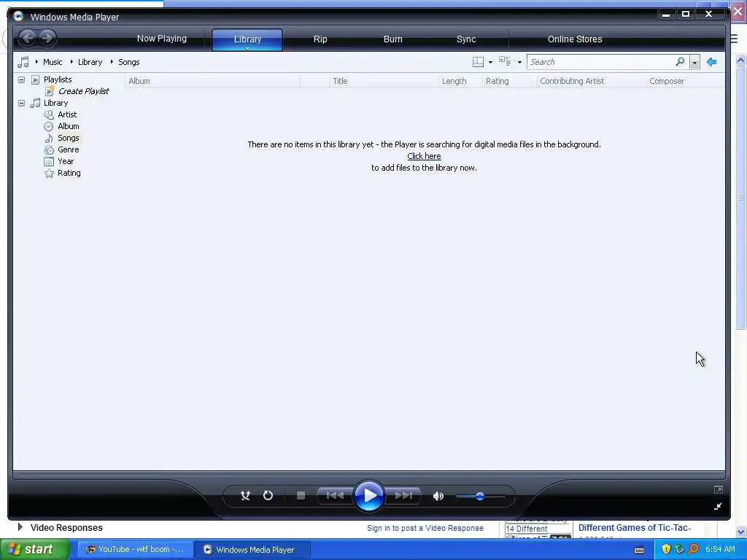This screenshot has height=560, width=747.
Task: Click the large Play button
Action: [x=369, y=496]
